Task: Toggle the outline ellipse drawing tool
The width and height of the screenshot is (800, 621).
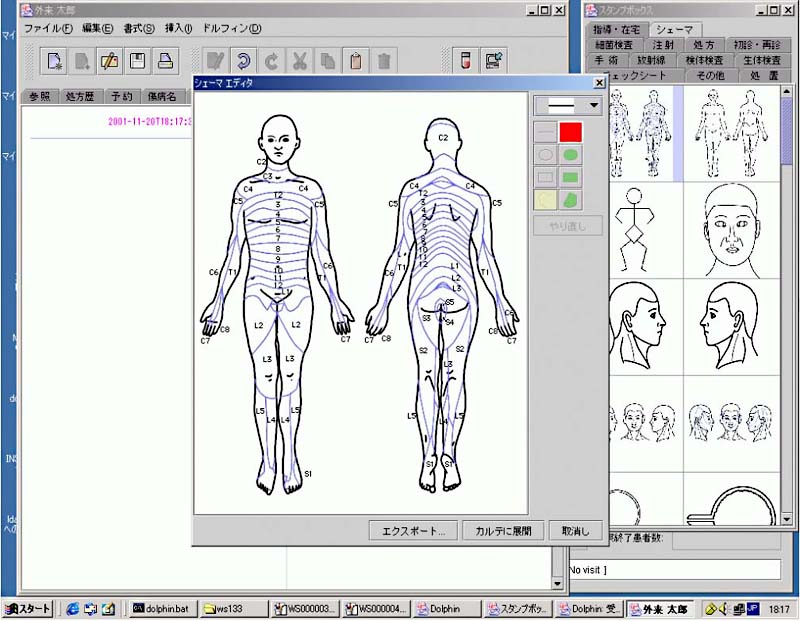Action: (x=546, y=154)
